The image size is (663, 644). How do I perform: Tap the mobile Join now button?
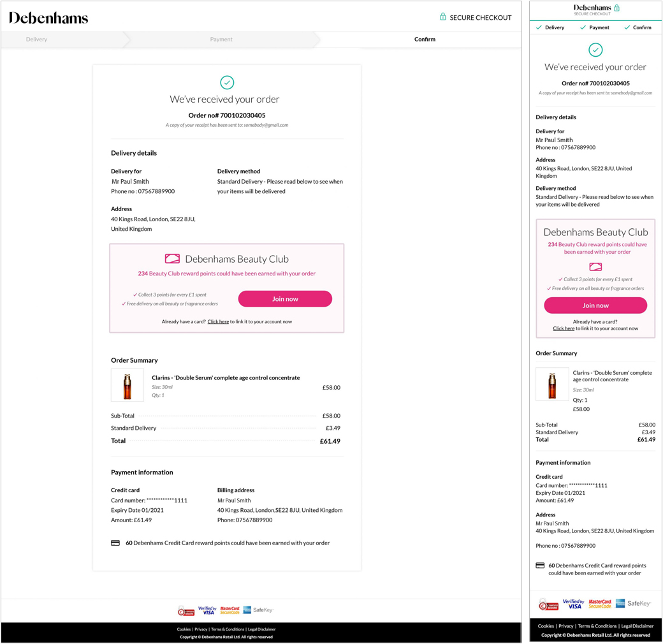595,305
